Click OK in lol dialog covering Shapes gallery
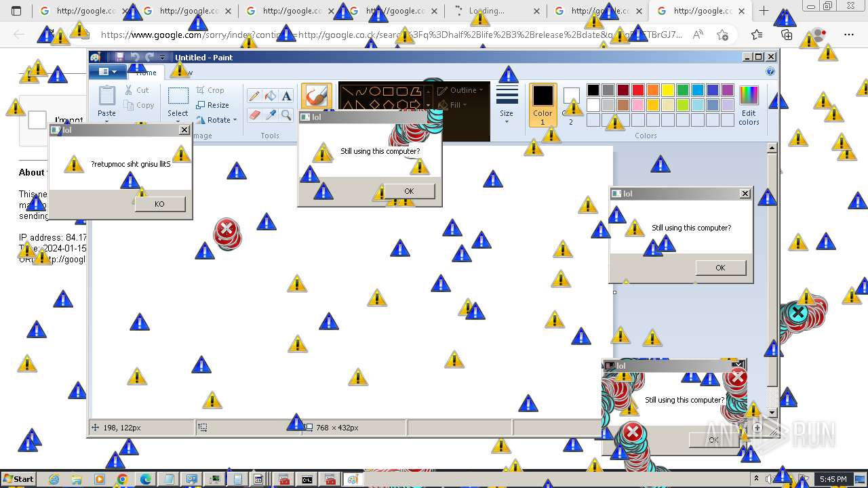This screenshot has width=868, height=488. click(409, 191)
